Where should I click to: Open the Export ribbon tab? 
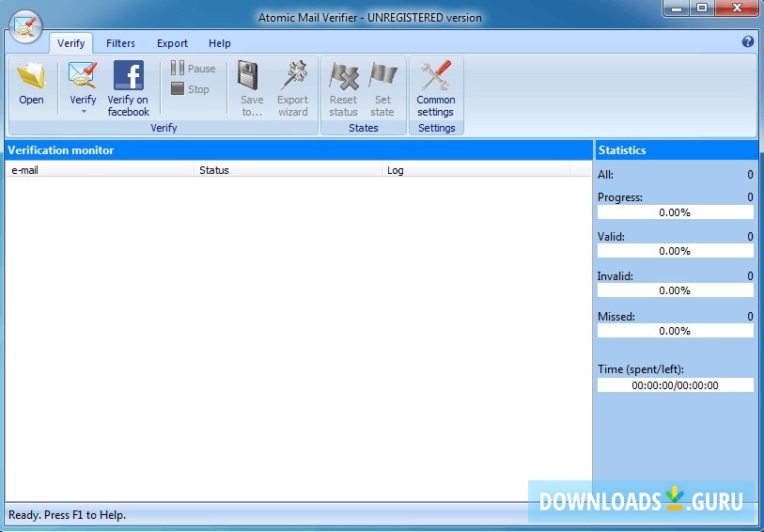point(173,43)
